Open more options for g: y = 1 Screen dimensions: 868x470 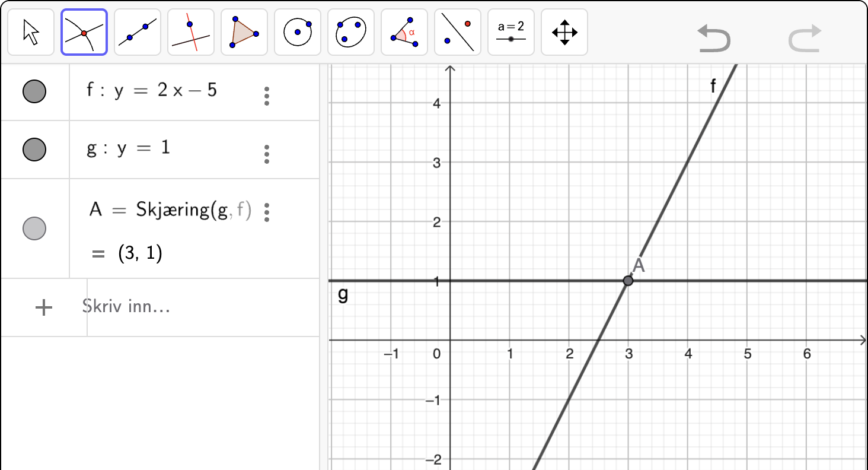tap(267, 154)
